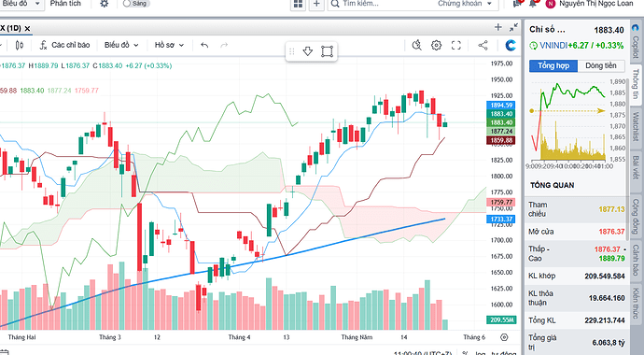644x355 pixels.
Task: Open the Hồ sơ dropdown
Action: 169,45
